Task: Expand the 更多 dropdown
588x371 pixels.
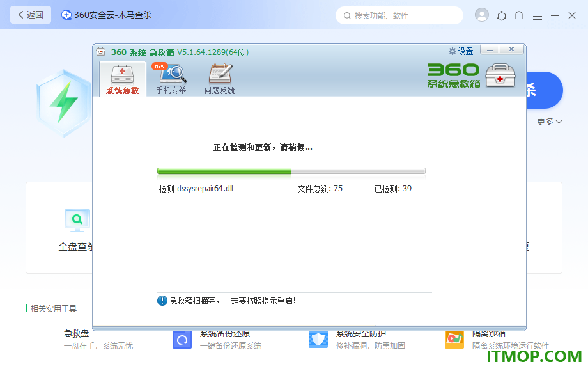Action: [549, 122]
